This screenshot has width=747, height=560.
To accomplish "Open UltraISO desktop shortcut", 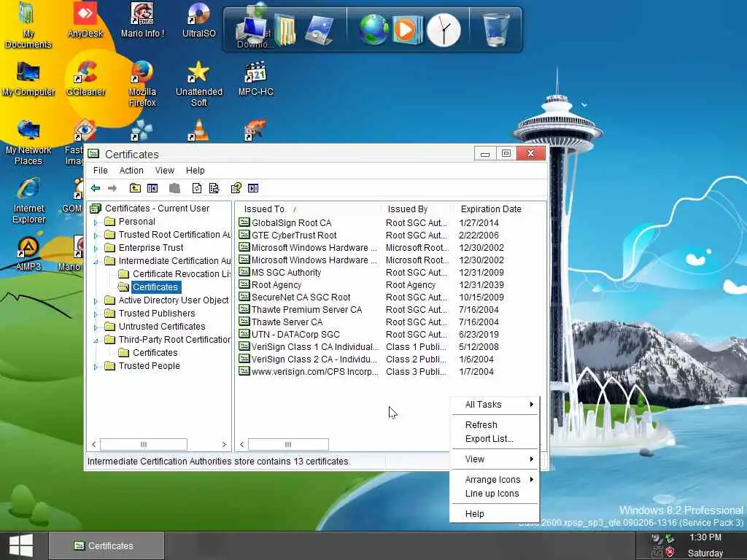I will [198, 20].
